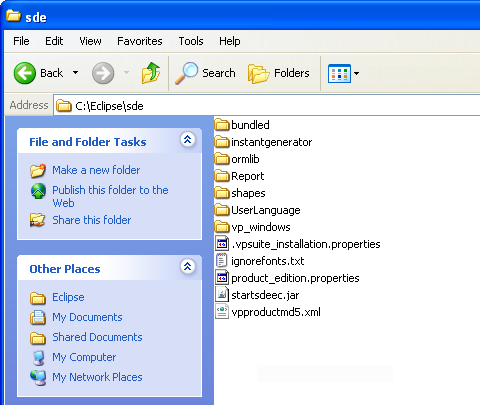Open My Documents link

pyautogui.click(x=87, y=317)
